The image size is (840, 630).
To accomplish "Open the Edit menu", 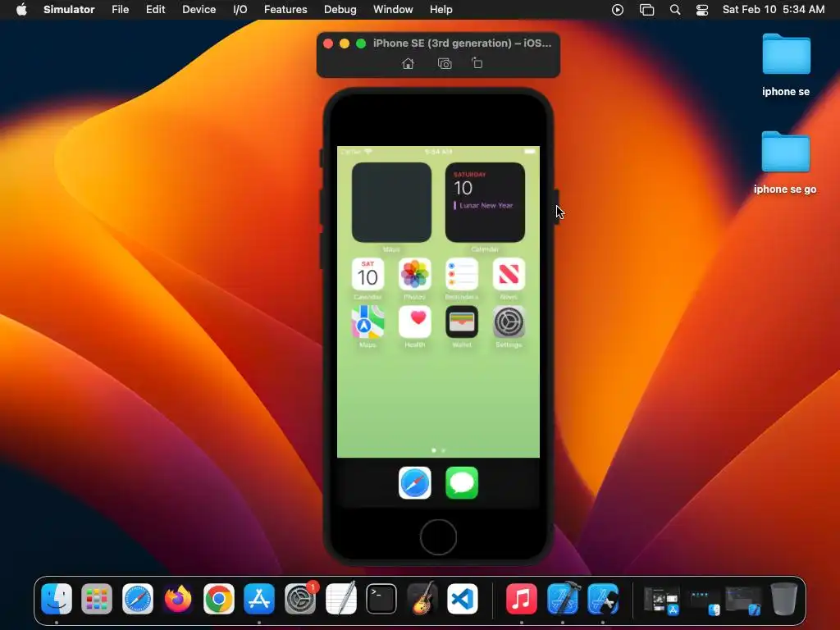I will click(x=155, y=10).
